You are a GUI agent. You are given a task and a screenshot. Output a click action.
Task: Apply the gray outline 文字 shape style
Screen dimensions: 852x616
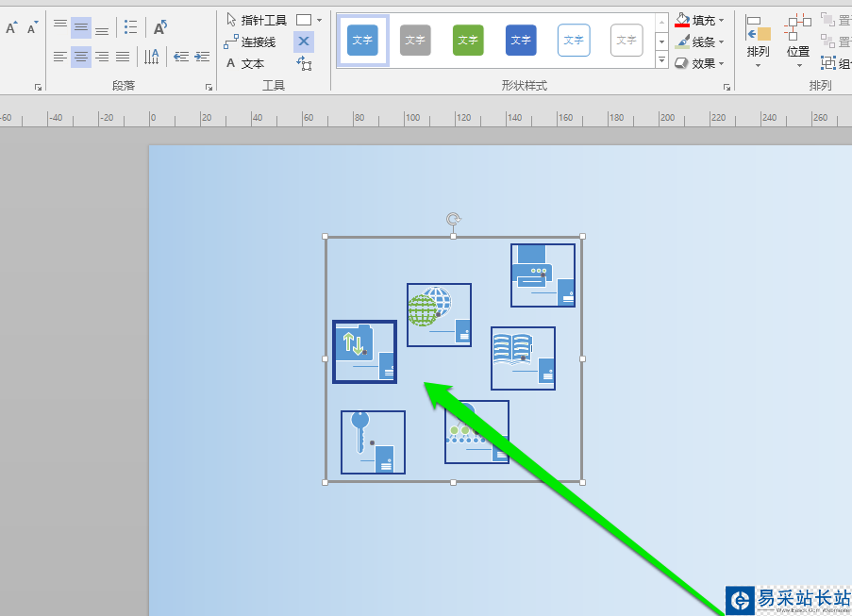626,41
